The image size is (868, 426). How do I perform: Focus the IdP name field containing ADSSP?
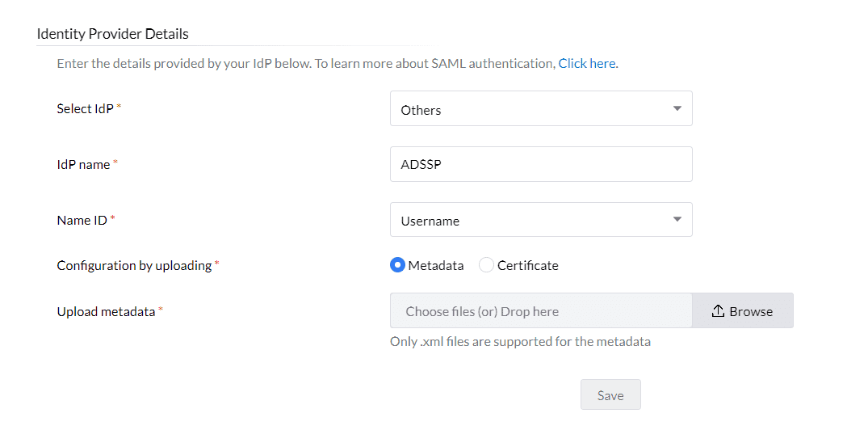click(540, 164)
